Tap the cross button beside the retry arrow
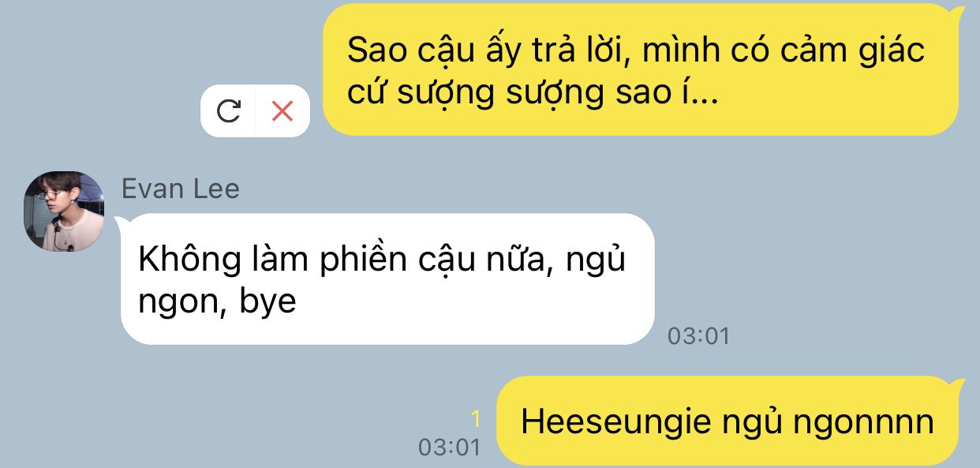 click(282, 111)
